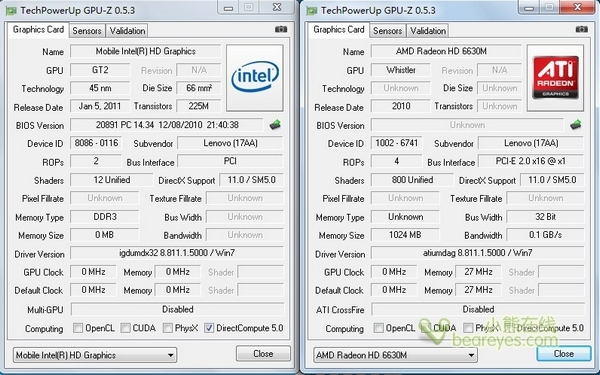The width and height of the screenshot is (600, 375).
Task: Click the Intel logo in the left window
Action: coord(255,78)
